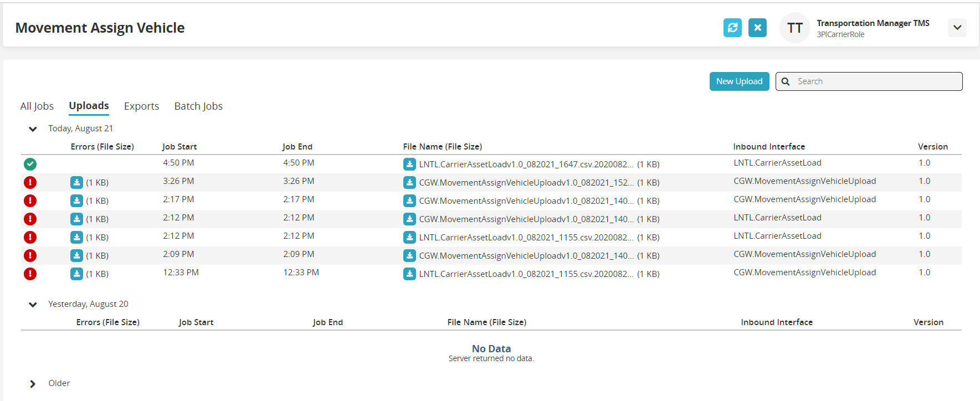This screenshot has width=980, height=401.
Task: Download error file for 3:26 PM job
Action: tap(77, 182)
